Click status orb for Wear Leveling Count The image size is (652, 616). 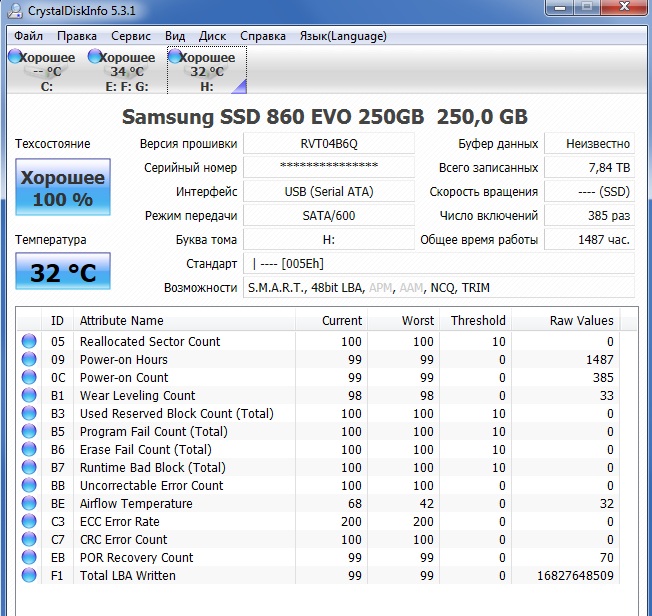tap(29, 395)
